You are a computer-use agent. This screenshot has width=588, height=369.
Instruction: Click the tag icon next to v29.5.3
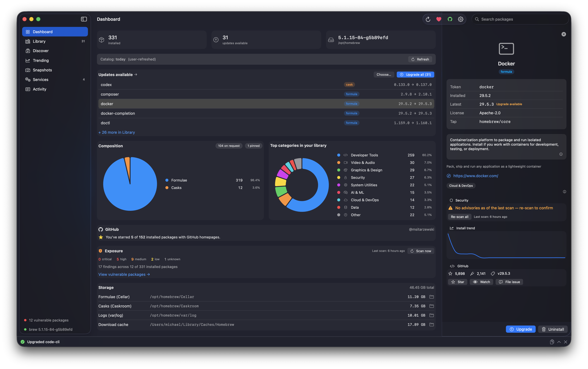point(493,274)
